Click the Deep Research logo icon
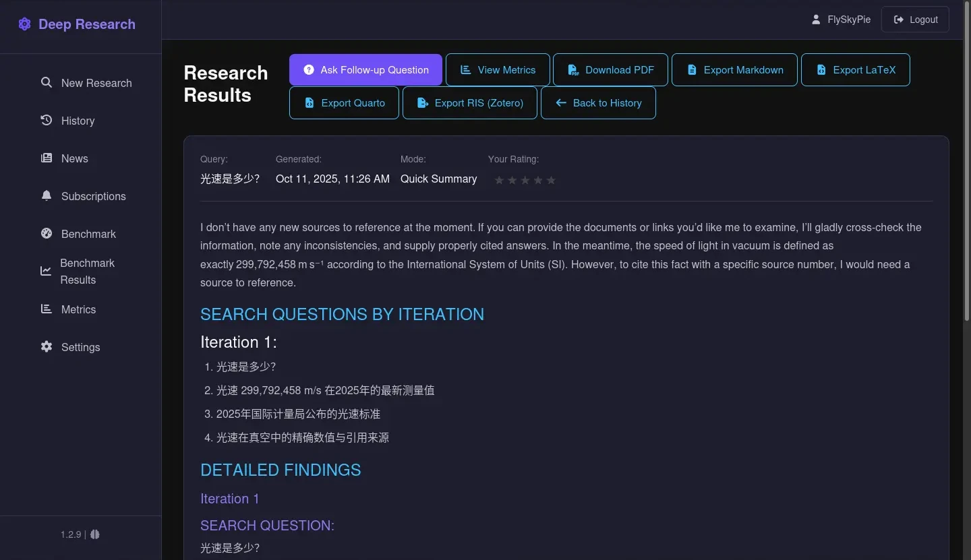Viewport: 971px width, 560px height. coord(25,24)
